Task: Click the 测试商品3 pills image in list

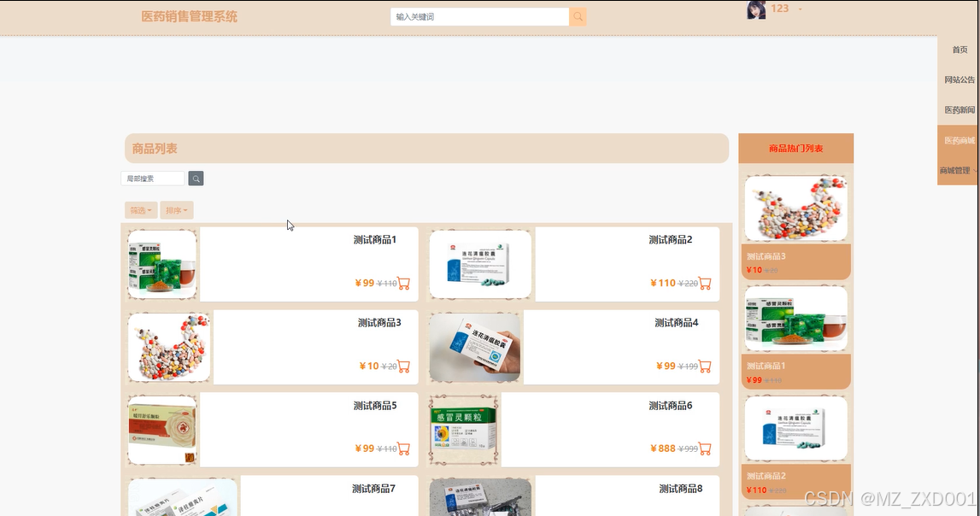Action: pos(169,348)
